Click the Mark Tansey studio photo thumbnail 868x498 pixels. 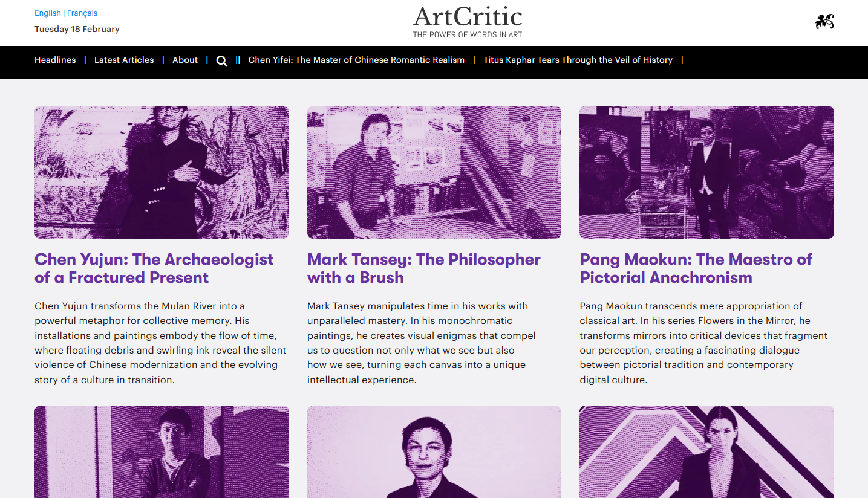(434, 172)
